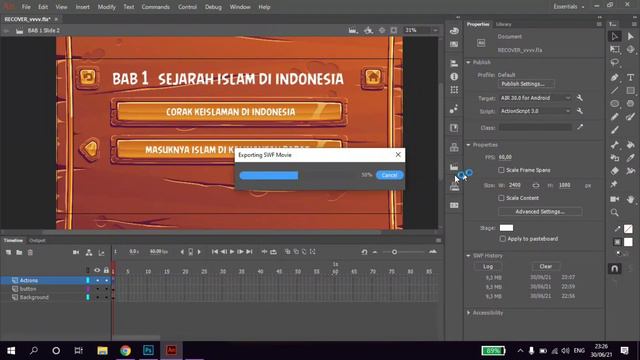Select the Lasso tool
Screen dimensions: 640x360
(615, 63)
